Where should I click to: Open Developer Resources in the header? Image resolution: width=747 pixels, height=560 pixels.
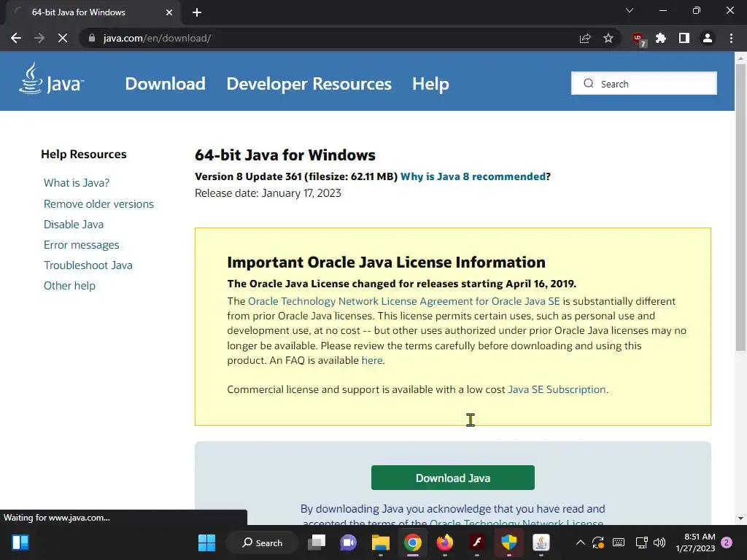point(309,84)
